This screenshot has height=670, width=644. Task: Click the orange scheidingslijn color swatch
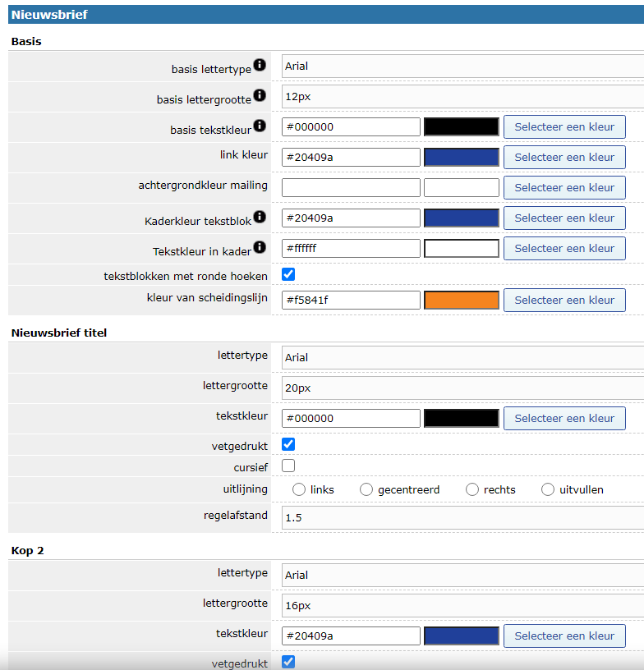pyautogui.click(x=461, y=301)
